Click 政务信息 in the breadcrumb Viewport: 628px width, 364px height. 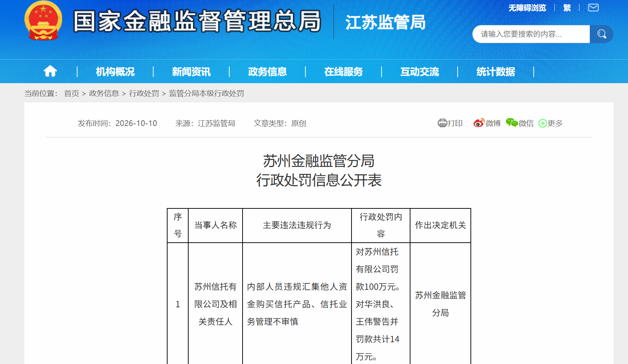point(104,93)
